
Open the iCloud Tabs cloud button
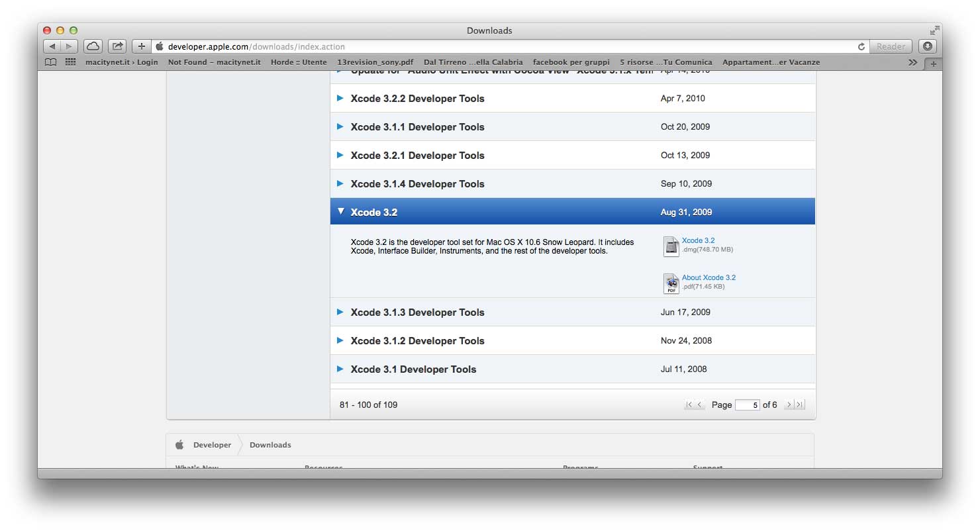(x=93, y=46)
